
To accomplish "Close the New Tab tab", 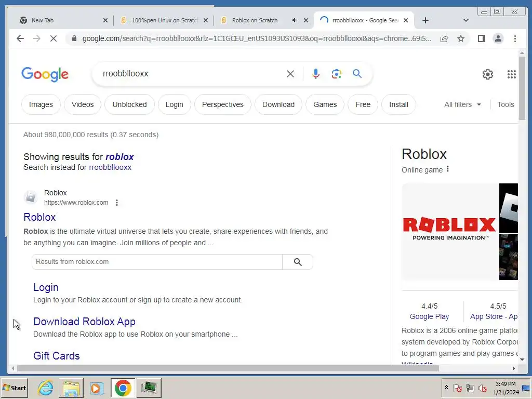I will coord(105,20).
